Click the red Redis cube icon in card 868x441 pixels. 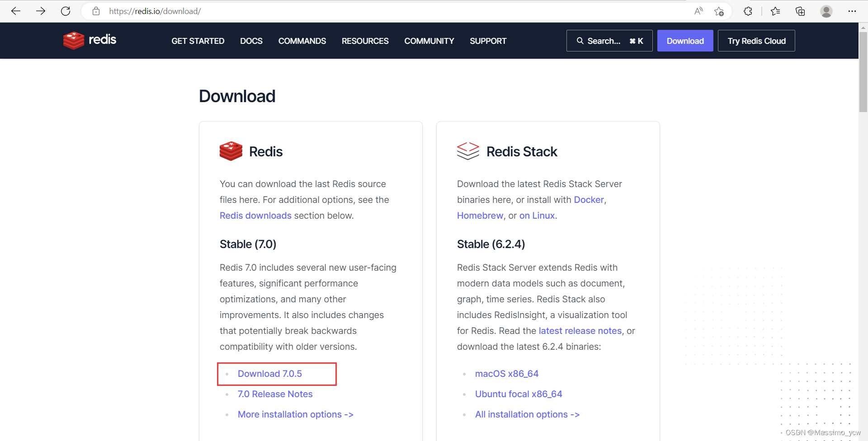point(231,151)
